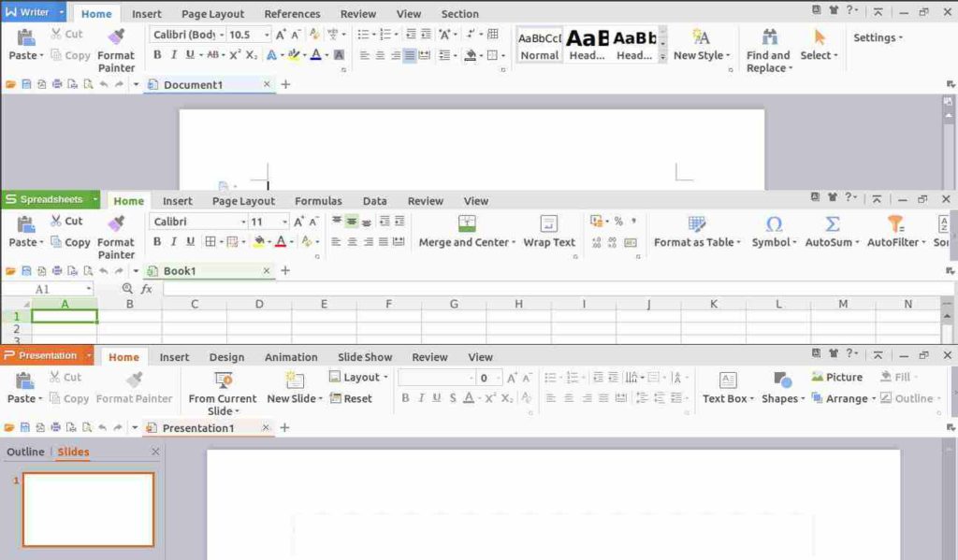Click the print icon in Spreadsheets quick toolbar
This screenshot has height=560, width=958.
[x=57, y=270]
